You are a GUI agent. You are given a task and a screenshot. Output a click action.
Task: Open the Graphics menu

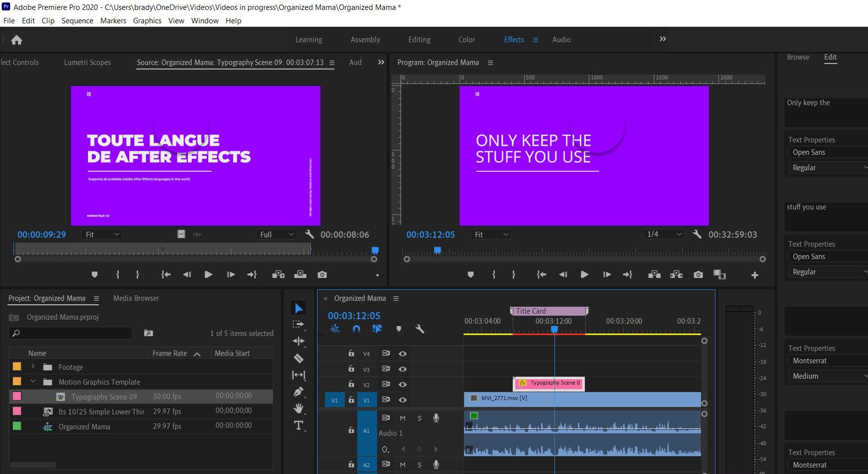pyautogui.click(x=147, y=21)
